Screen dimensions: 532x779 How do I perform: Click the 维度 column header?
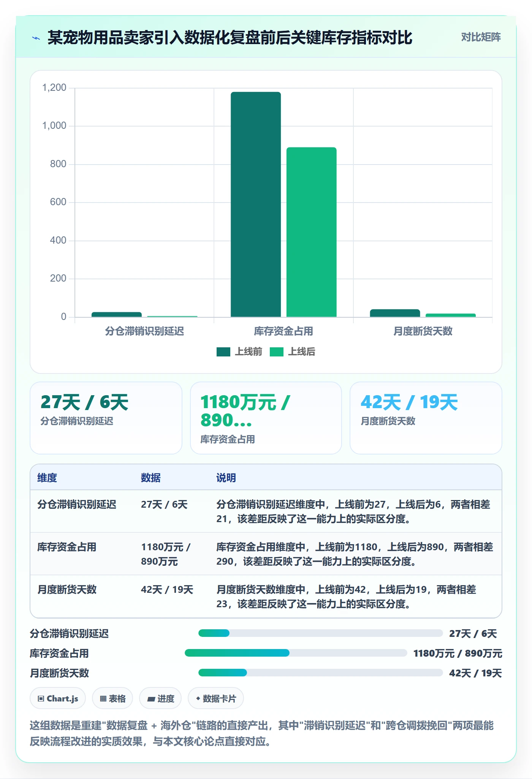[x=47, y=478]
